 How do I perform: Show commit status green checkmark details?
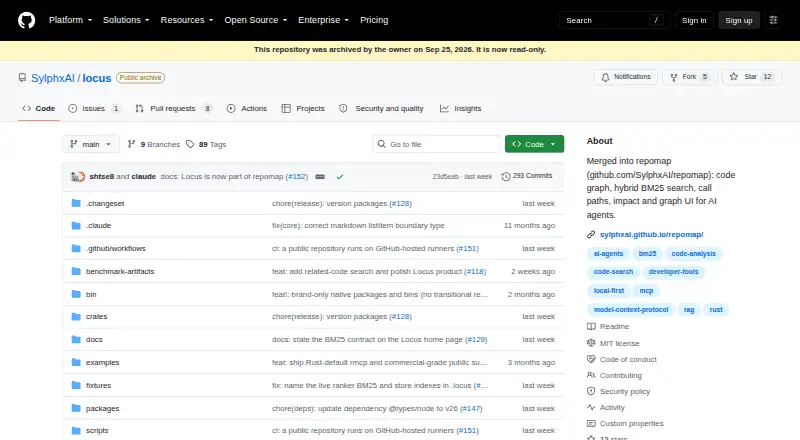340,177
